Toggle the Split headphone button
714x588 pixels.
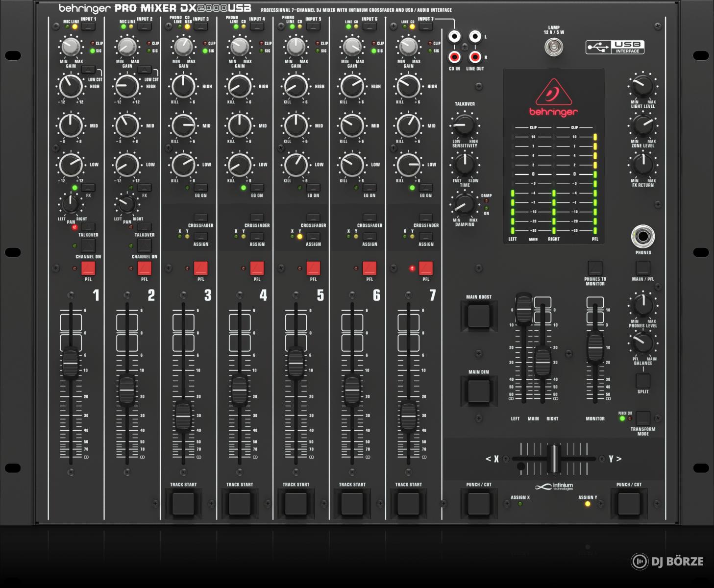(643, 381)
